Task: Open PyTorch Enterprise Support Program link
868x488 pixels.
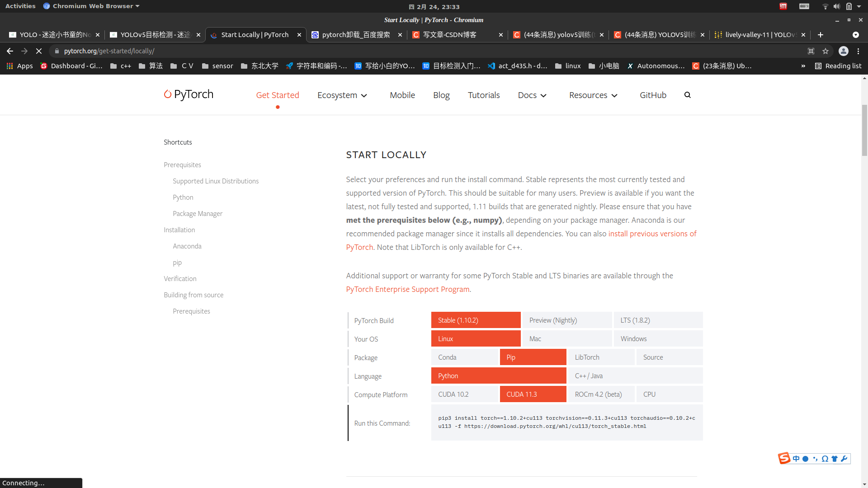Action: click(407, 289)
